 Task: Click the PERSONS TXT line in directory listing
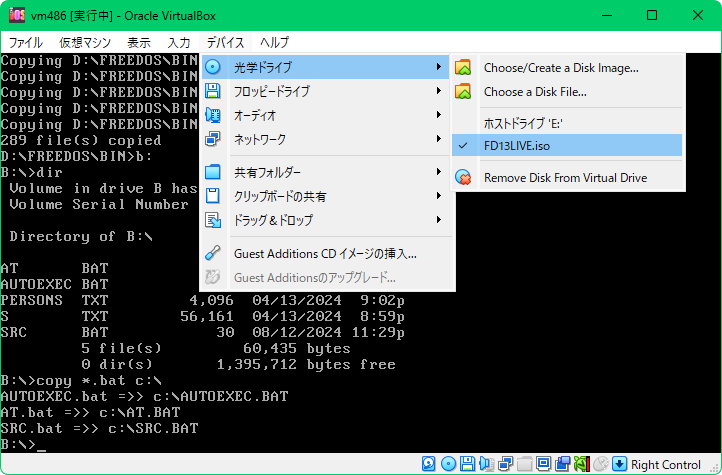click(x=203, y=300)
